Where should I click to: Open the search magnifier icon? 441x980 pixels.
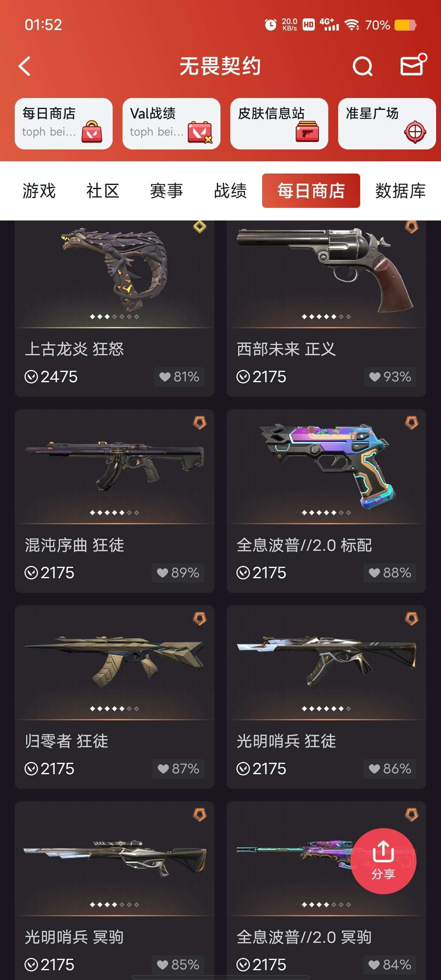363,66
